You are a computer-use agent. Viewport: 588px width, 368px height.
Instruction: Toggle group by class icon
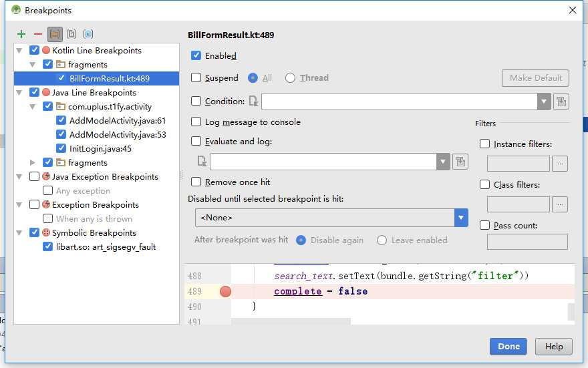tap(88, 35)
